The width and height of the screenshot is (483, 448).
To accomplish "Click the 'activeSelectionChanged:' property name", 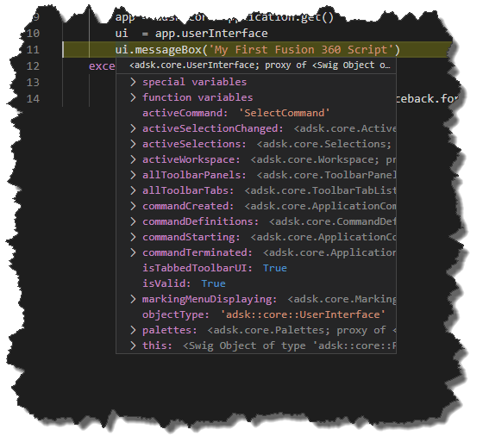I will point(212,128).
